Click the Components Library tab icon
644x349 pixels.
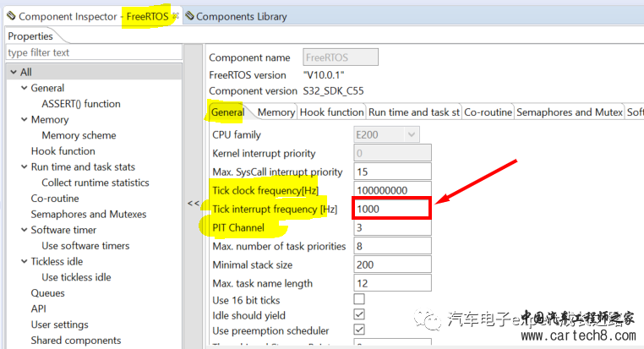click(x=189, y=16)
